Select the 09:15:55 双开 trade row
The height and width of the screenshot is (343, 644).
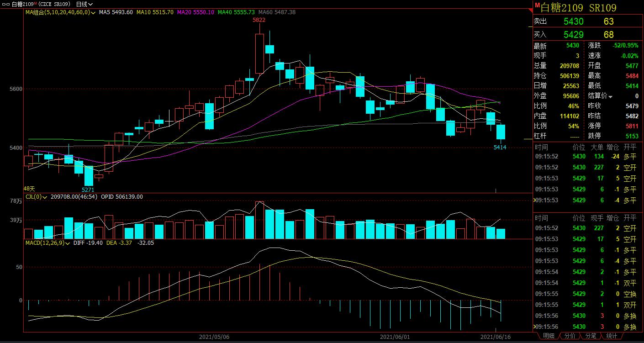click(587, 305)
